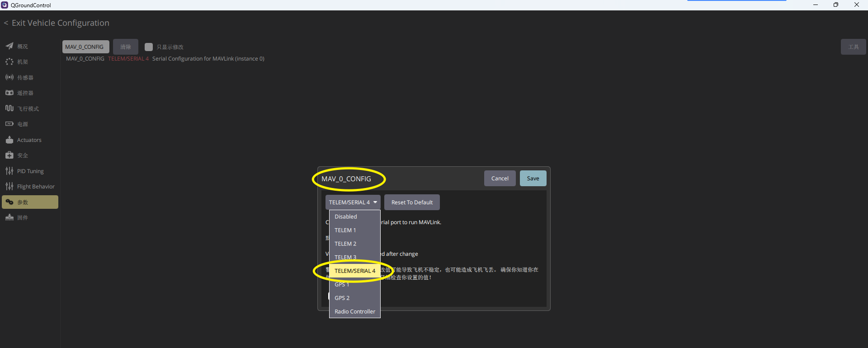
Task: Open the 概况 summary page icon
Action: tap(9, 46)
